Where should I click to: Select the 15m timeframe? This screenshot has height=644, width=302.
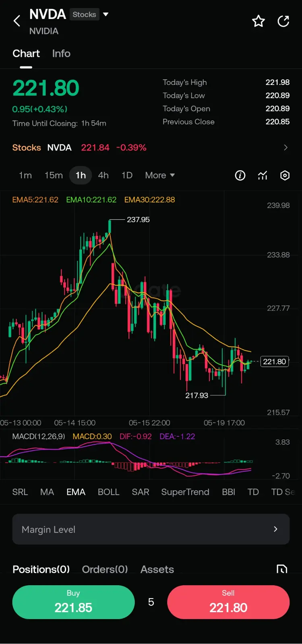54,175
